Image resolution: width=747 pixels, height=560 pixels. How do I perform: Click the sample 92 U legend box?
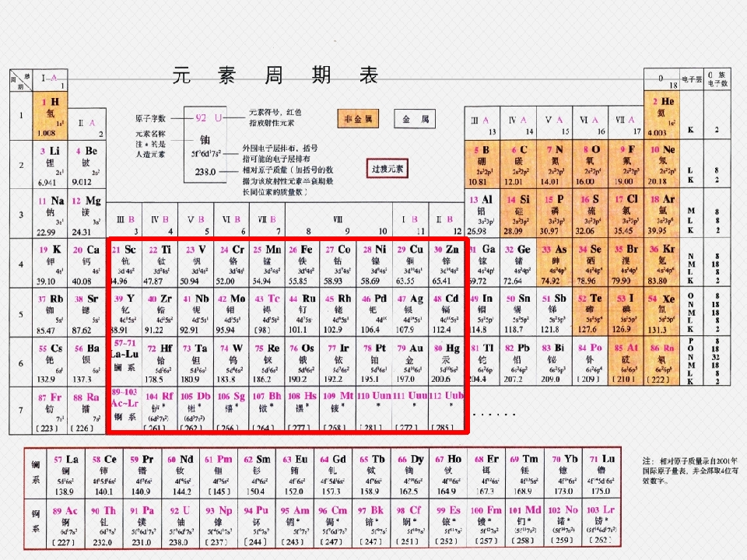(x=205, y=145)
